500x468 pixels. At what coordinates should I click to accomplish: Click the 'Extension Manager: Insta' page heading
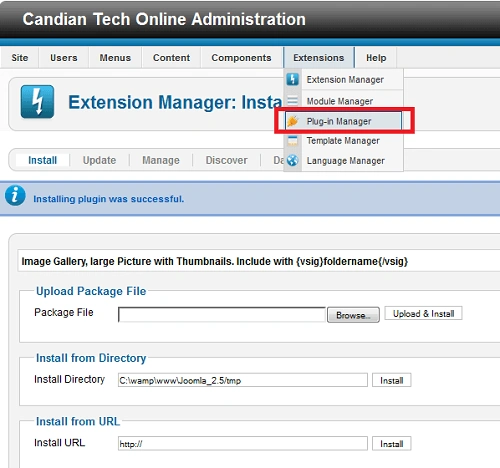[175, 102]
